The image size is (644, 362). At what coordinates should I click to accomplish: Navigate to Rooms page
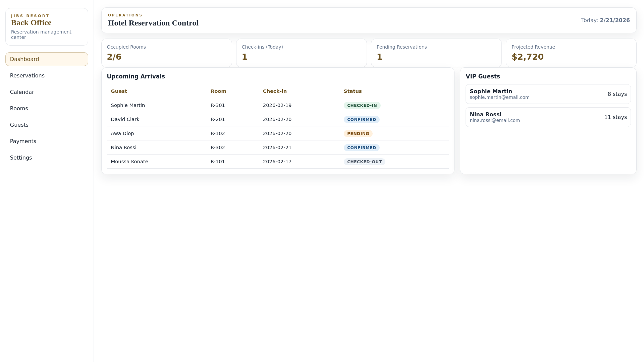click(x=47, y=108)
